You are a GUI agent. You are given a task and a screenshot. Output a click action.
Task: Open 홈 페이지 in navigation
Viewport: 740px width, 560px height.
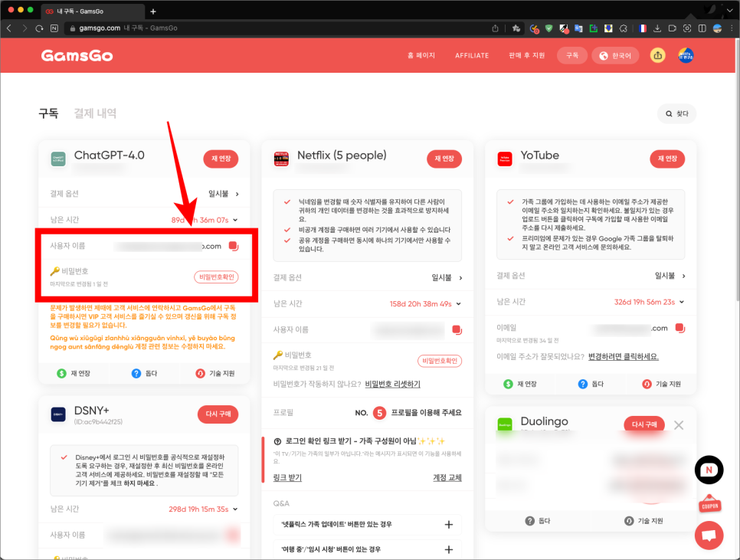pos(421,55)
